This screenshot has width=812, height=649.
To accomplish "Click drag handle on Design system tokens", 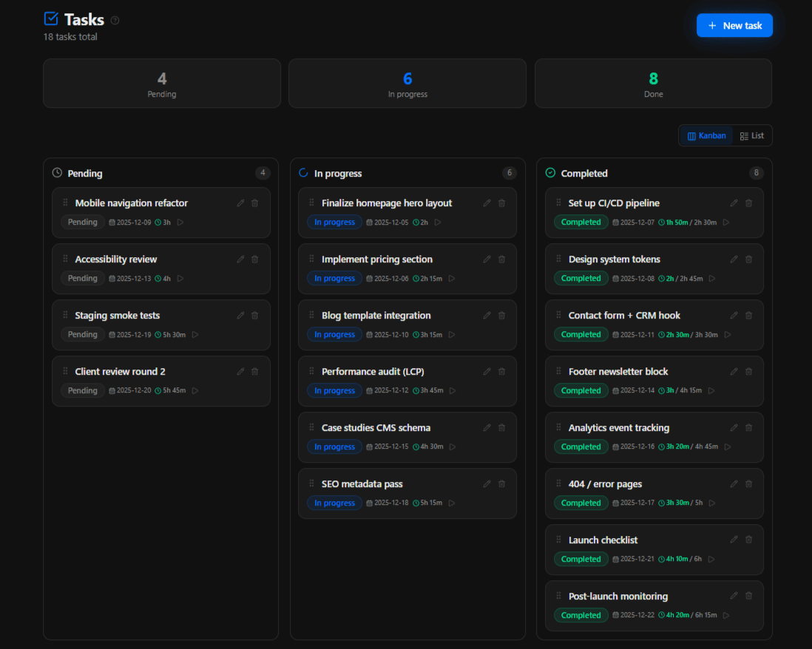I will [x=559, y=259].
